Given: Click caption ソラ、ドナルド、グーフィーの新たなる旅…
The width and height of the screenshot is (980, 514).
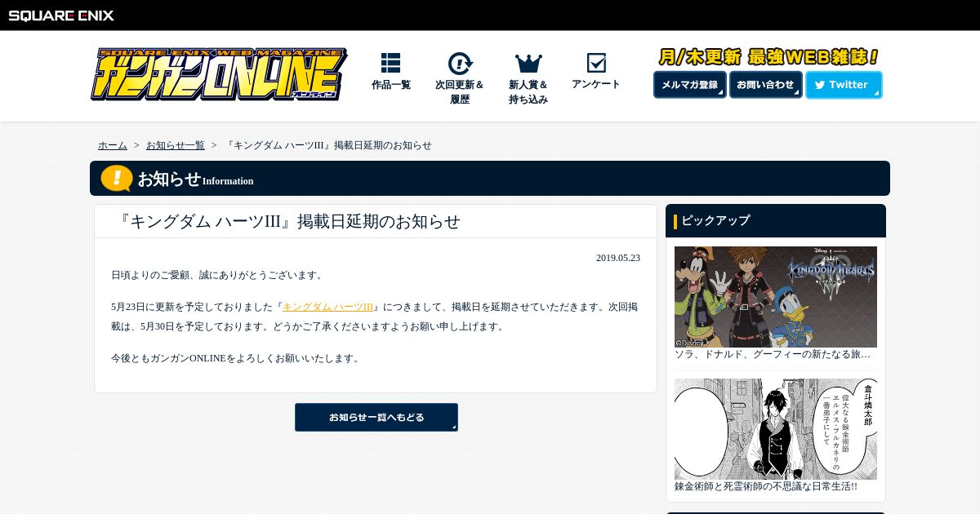Looking at the screenshot, I should 773,355.
